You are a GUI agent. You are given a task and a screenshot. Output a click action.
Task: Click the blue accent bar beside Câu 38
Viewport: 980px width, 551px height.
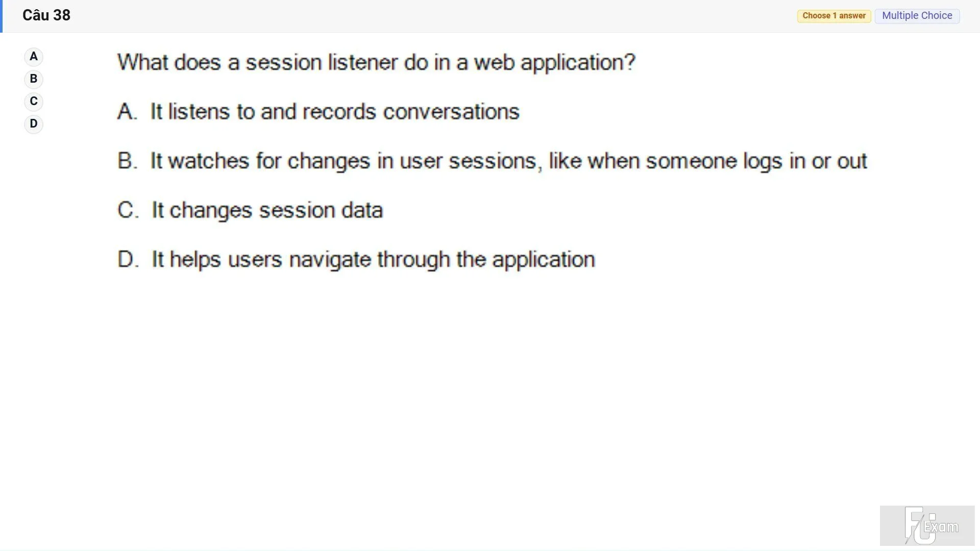pos(1,16)
